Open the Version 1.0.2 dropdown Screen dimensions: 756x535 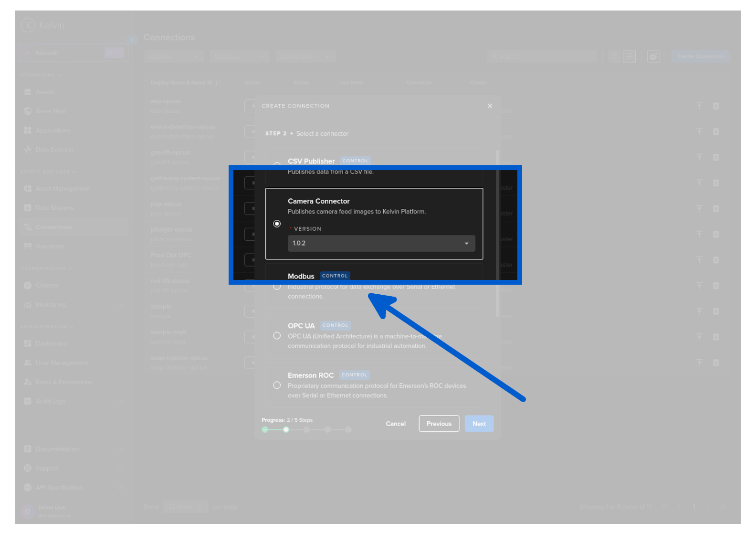point(381,244)
